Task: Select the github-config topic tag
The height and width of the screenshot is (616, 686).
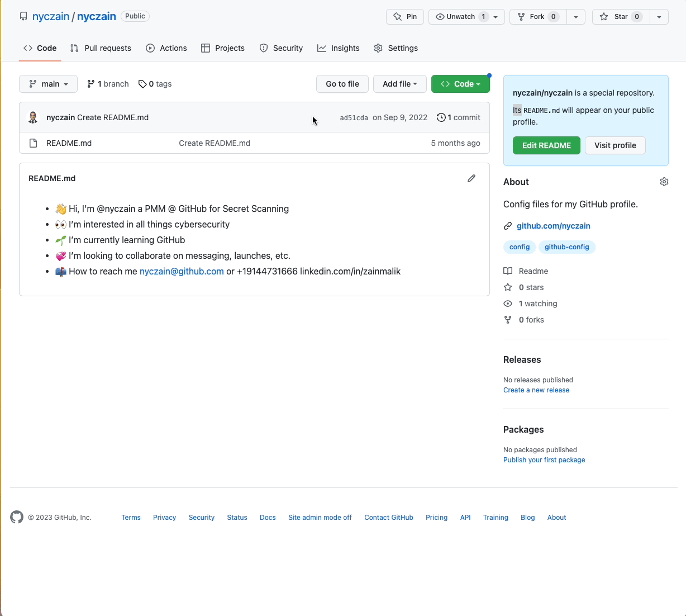Action: tap(566, 247)
